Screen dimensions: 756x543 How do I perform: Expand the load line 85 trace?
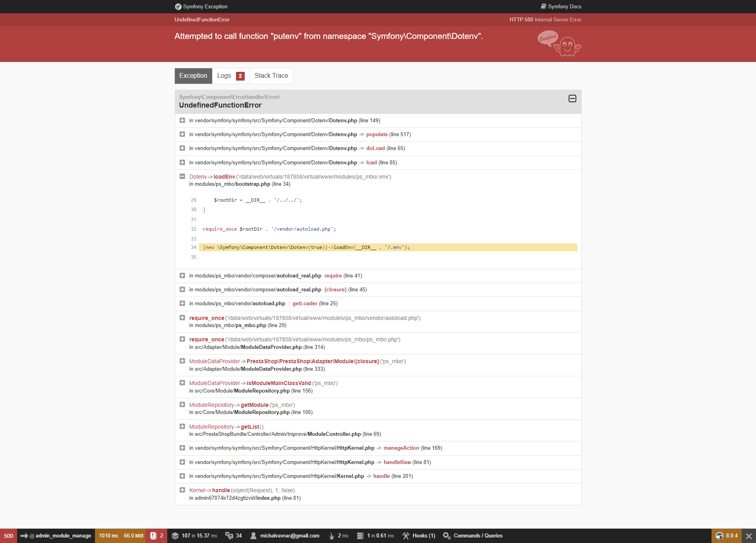tap(182, 162)
